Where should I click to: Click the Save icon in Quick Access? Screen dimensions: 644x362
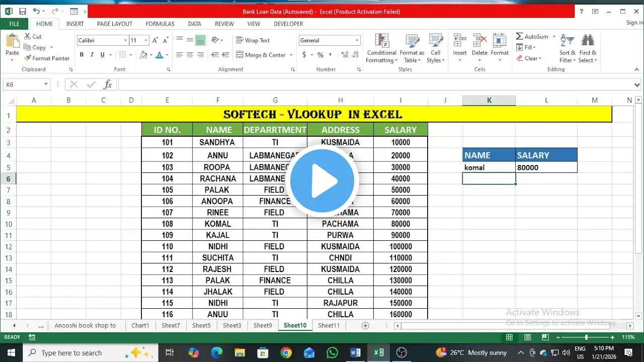[22, 11]
